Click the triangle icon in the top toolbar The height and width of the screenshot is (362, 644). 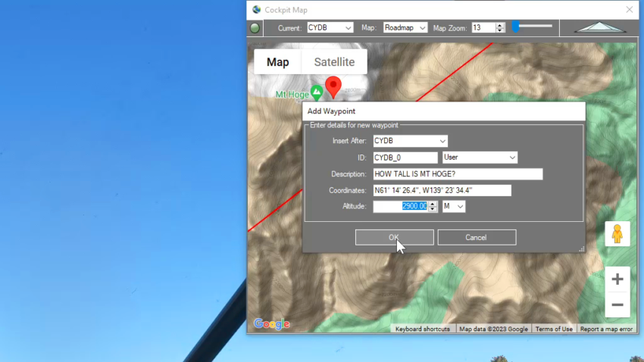coord(599,28)
